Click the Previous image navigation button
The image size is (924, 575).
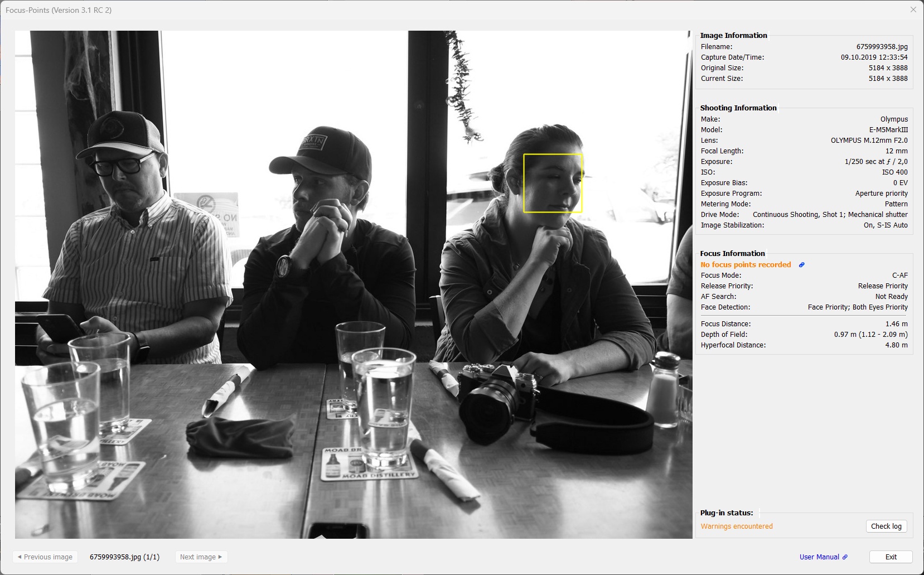45,557
